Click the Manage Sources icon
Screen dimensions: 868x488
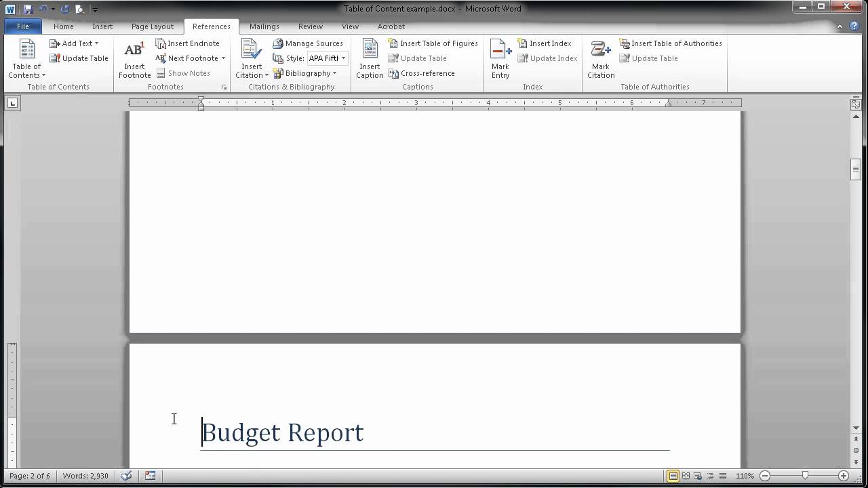278,43
